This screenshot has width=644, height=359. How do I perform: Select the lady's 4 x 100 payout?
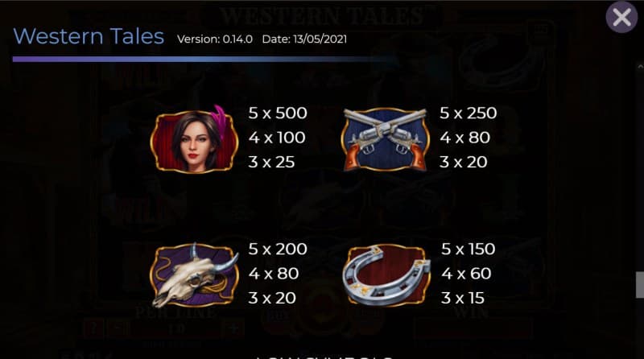coord(277,138)
